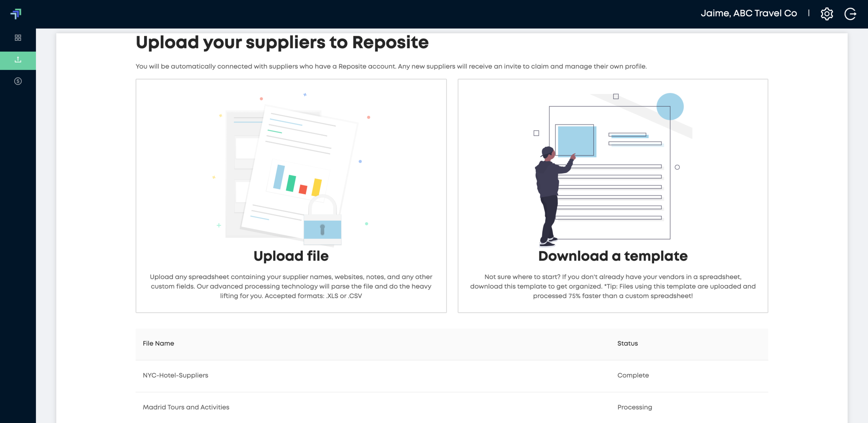
Task: Open the dashboard grid sidebar icon
Action: pos(18,38)
